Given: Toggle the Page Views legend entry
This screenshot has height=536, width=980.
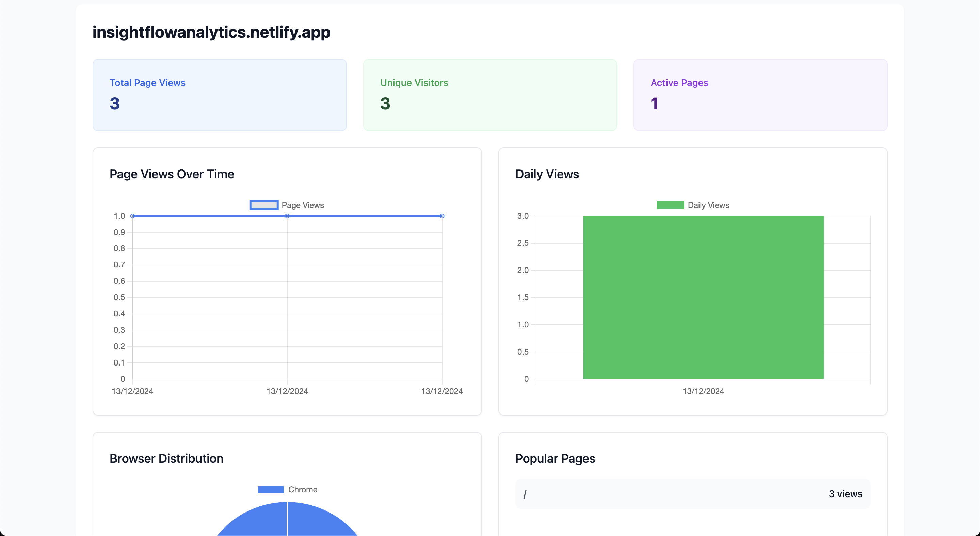Looking at the screenshot, I should 303,205.
